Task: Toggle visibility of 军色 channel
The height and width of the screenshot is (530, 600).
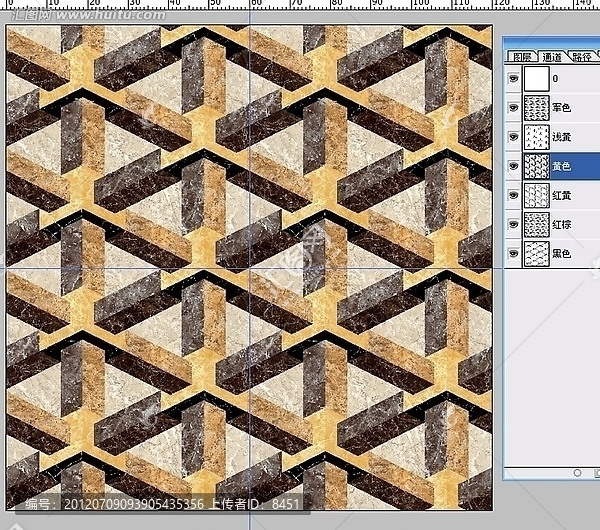Action: [x=513, y=108]
